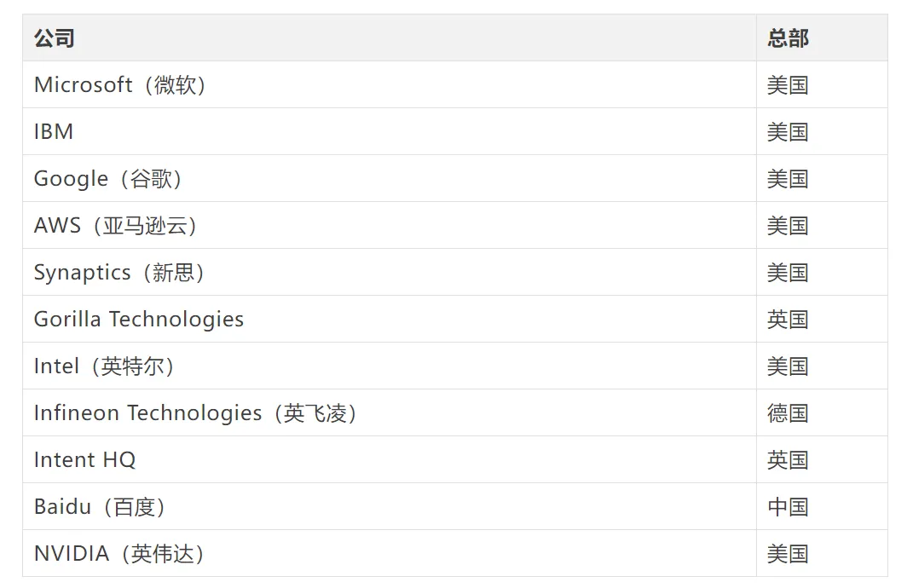Click 英国 headquarters cell for Gorilla Technologies

point(822,319)
